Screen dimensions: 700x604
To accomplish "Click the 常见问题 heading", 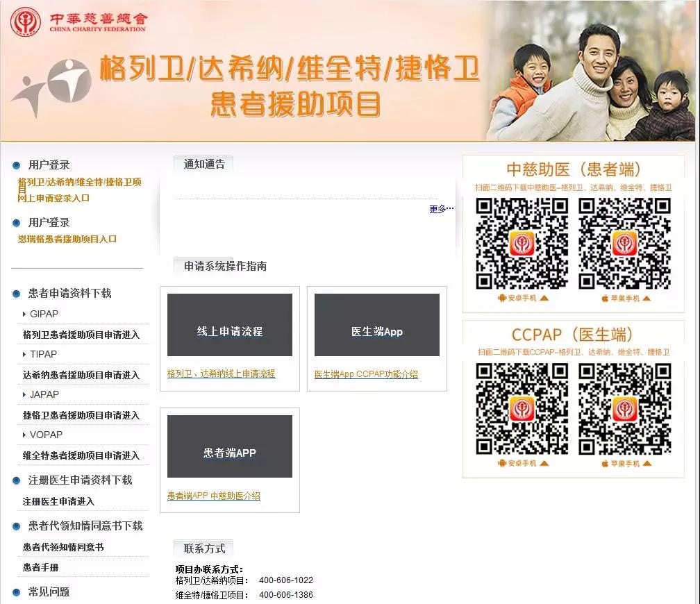I will (49, 592).
